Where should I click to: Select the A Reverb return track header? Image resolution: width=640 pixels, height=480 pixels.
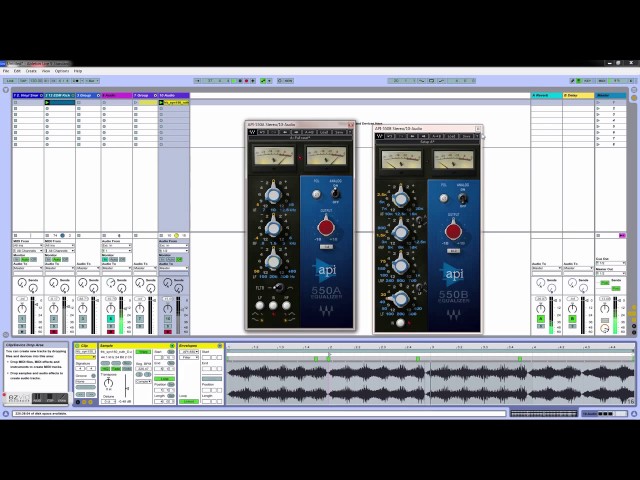point(547,96)
